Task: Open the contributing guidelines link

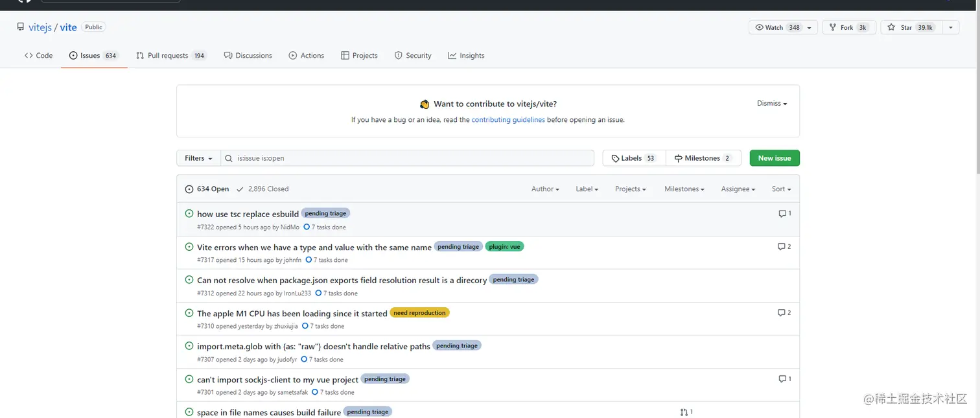Action: pyautogui.click(x=508, y=120)
